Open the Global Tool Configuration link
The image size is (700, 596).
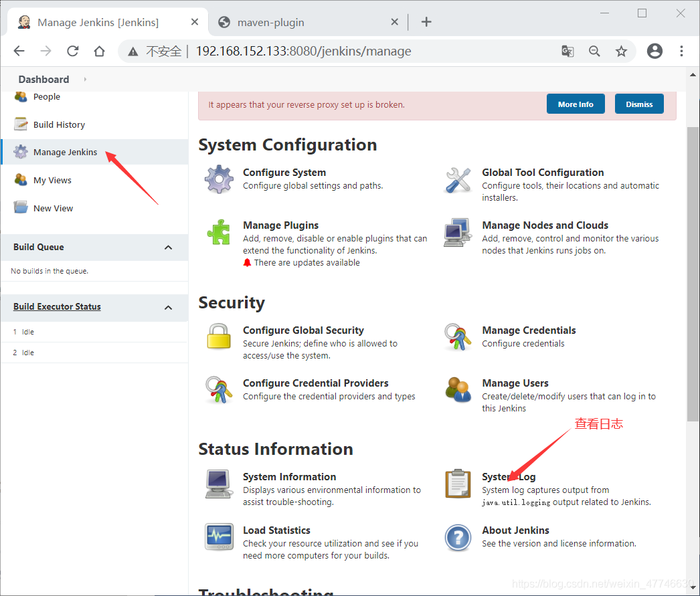543,173
